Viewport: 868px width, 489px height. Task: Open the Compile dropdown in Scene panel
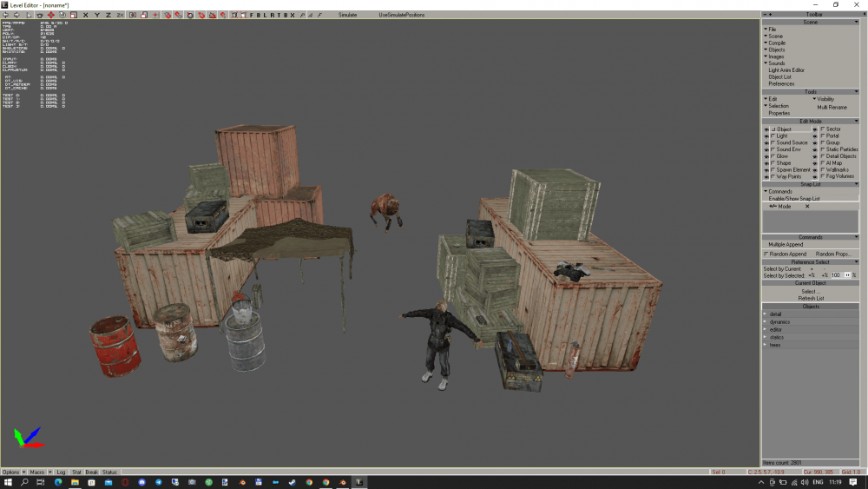pos(775,43)
